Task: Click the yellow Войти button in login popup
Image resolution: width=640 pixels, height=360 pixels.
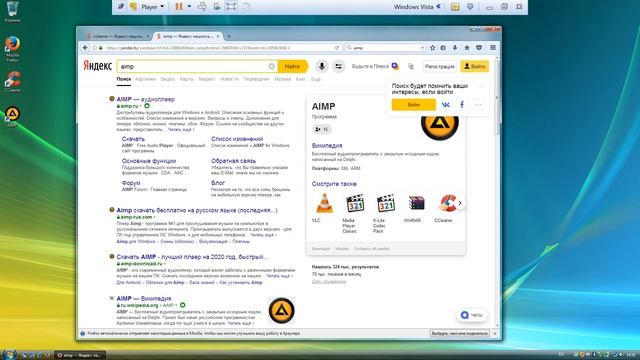Action: tap(413, 105)
